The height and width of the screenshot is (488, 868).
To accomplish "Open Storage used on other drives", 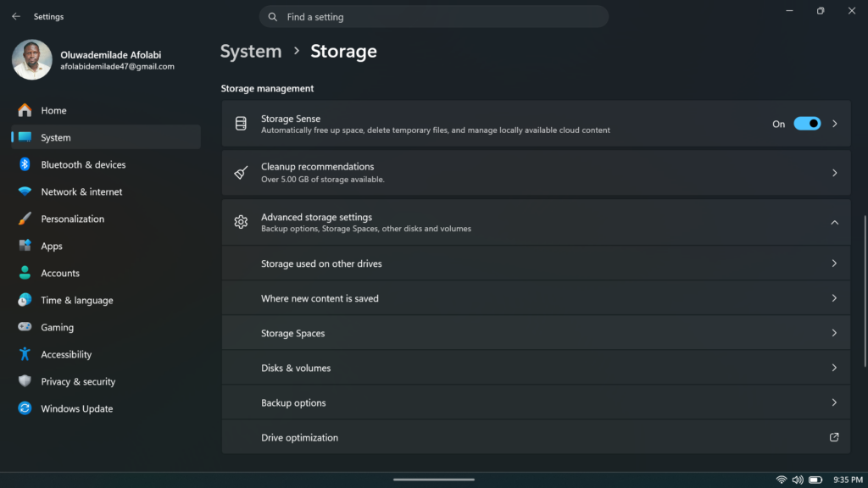I will click(x=536, y=263).
